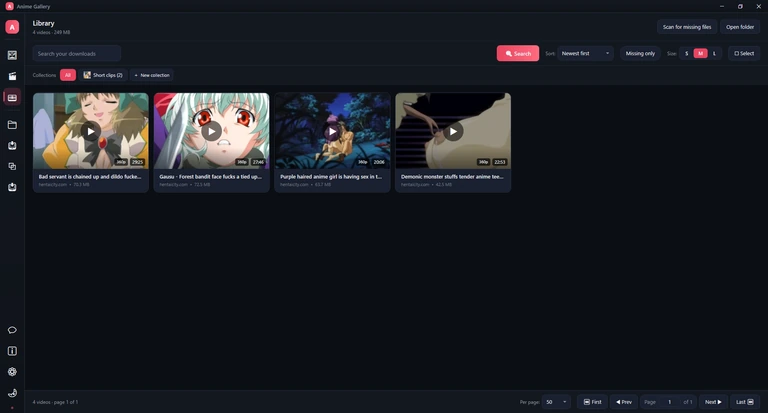
Task: Toggle the 'Missing only' filter
Action: pos(640,53)
